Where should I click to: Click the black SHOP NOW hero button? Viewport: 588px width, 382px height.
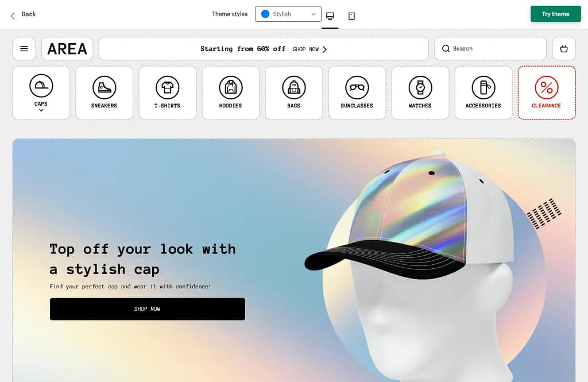(148, 309)
